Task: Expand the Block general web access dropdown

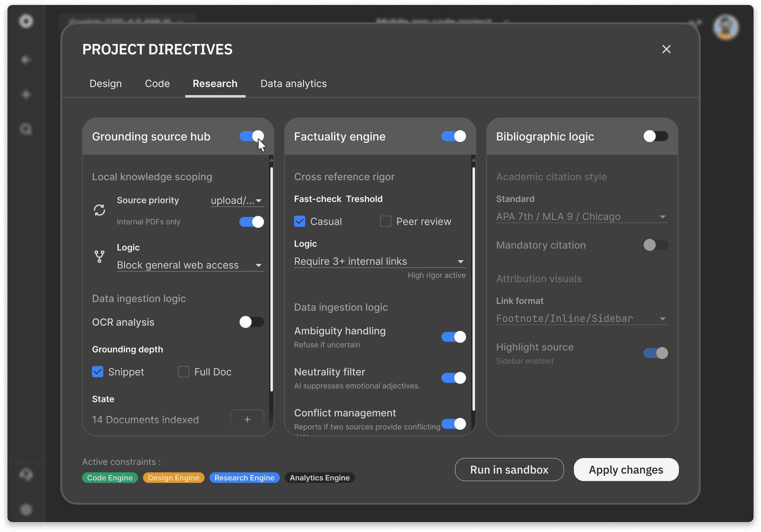Action: (190, 265)
